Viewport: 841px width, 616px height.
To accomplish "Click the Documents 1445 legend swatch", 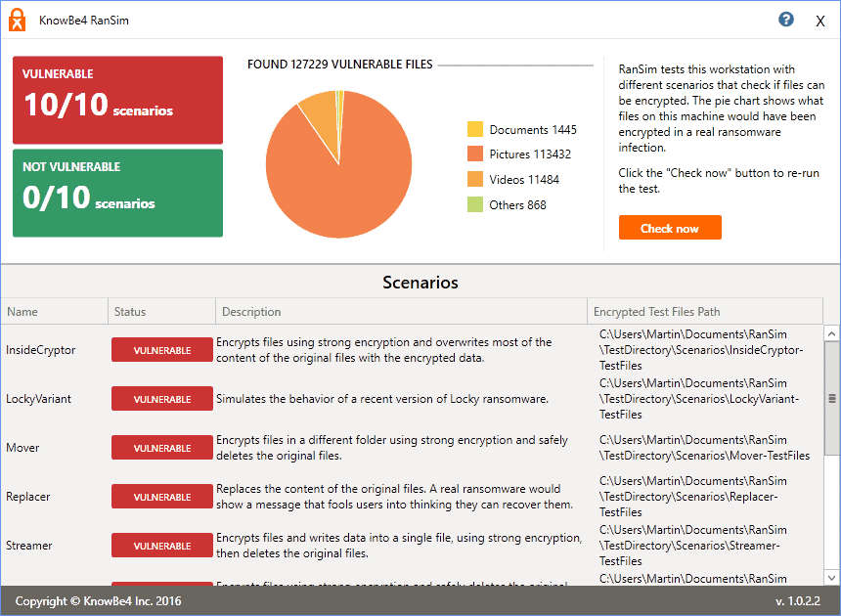I will tap(476, 129).
